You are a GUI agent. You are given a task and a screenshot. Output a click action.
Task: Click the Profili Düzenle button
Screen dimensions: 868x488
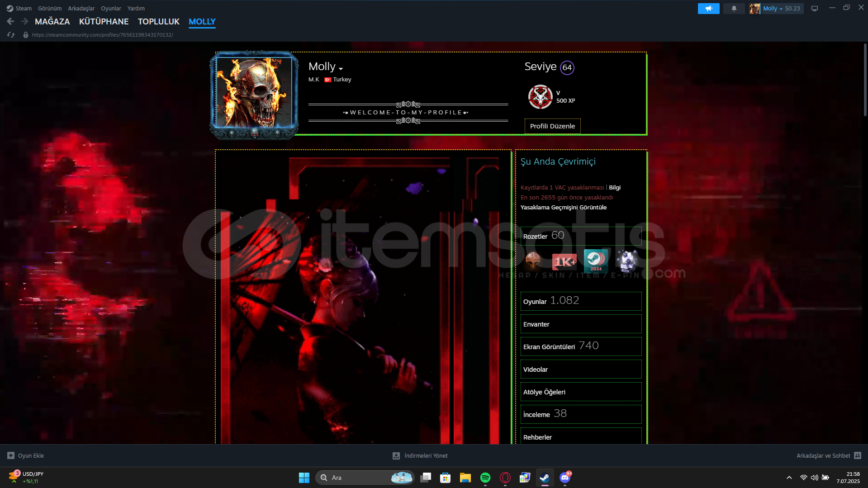point(552,126)
